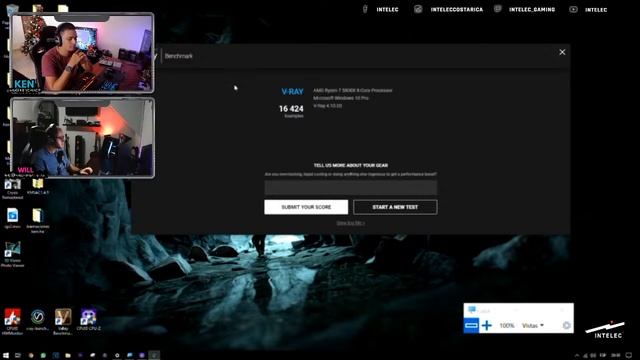Open the Valley Benchmark desktop shortcut

[x=63, y=322]
